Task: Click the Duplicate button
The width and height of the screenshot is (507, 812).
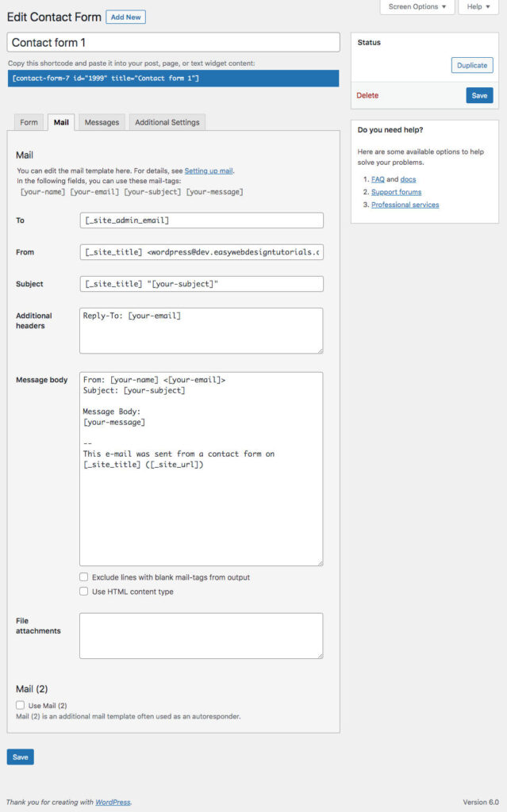Action: click(471, 66)
